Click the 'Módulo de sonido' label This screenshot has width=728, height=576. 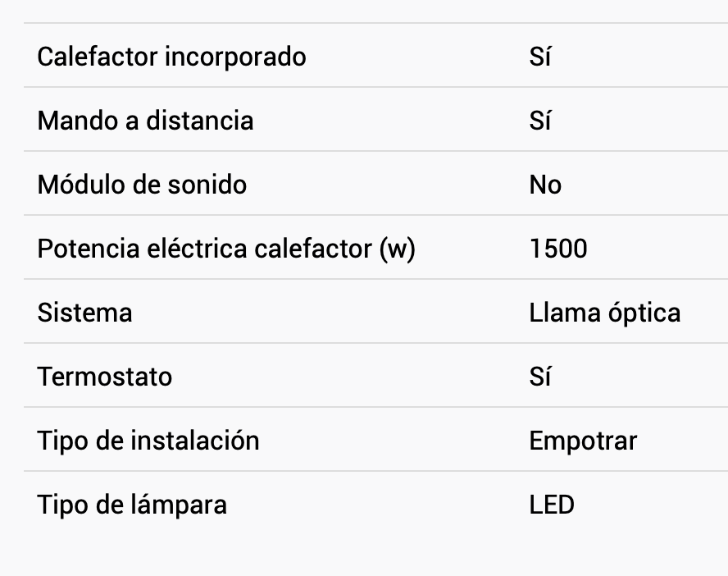point(142,185)
